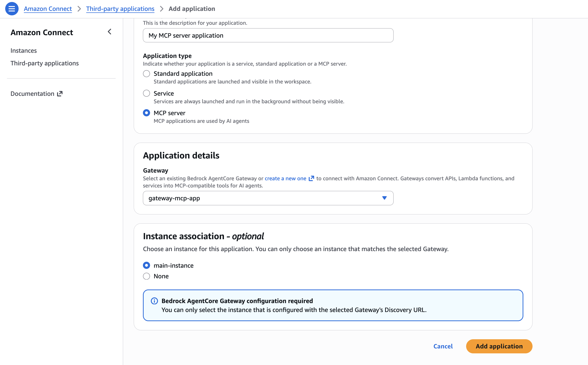Cancel adding the application

(x=443, y=346)
